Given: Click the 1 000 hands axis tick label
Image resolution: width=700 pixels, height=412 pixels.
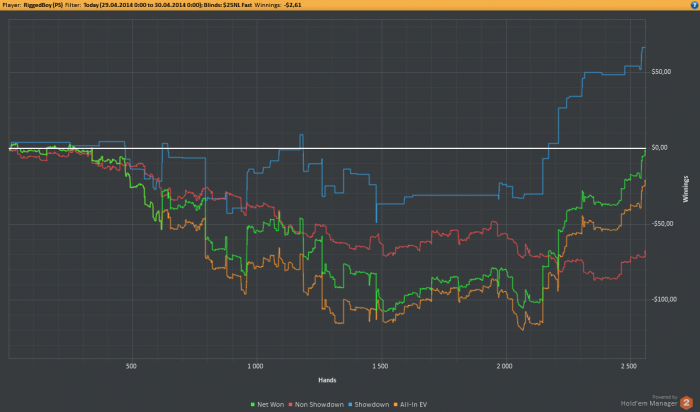Looking at the screenshot, I should tap(255, 366).
